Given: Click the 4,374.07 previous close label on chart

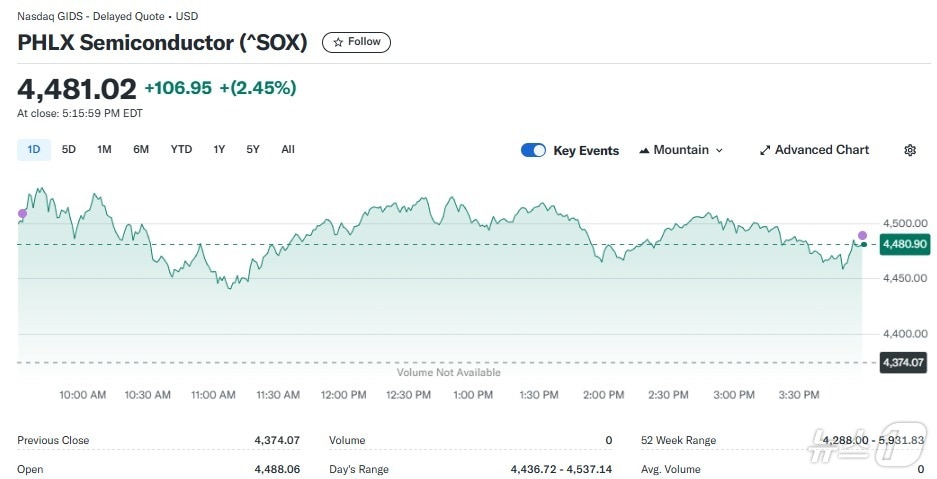Looking at the screenshot, I should 901,362.
